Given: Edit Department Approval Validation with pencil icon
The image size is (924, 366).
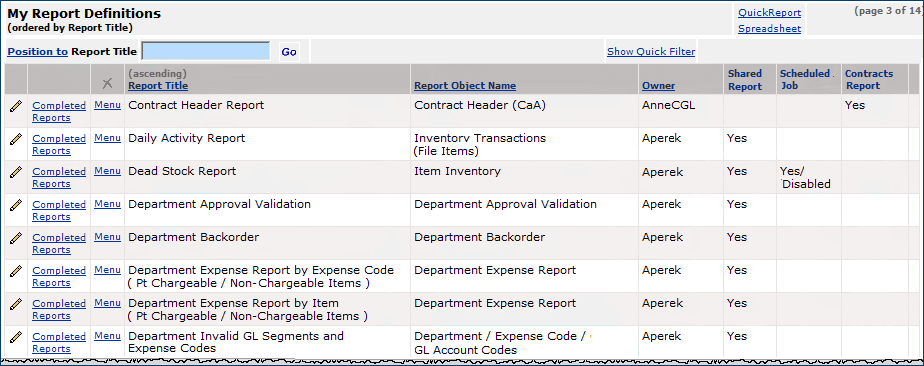Looking at the screenshot, I should pyautogui.click(x=16, y=205).
